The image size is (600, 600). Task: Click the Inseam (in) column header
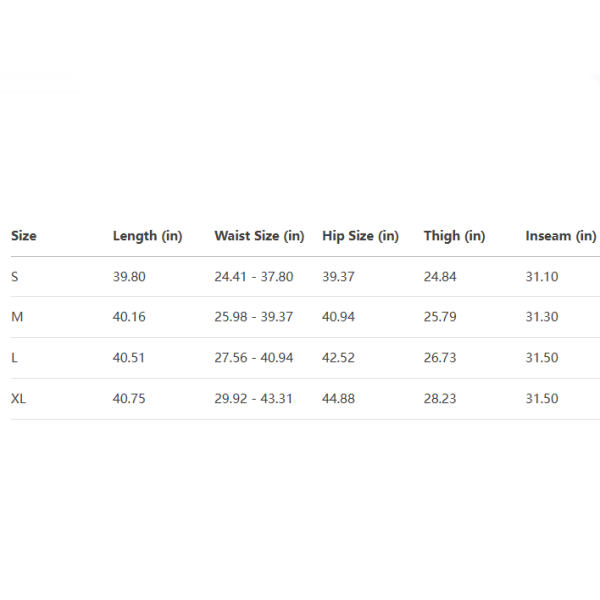click(x=560, y=236)
